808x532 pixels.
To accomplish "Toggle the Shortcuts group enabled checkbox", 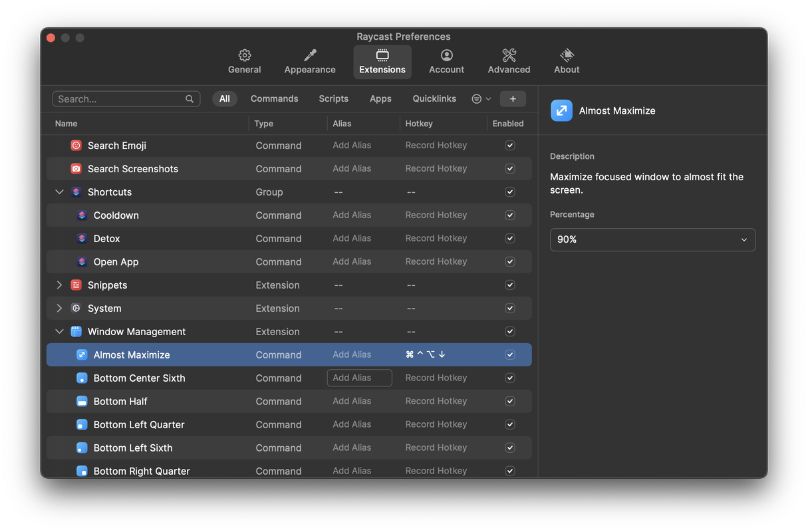I will 510,192.
